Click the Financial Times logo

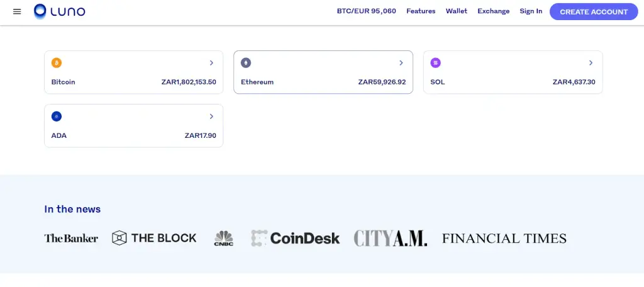(504, 238)
